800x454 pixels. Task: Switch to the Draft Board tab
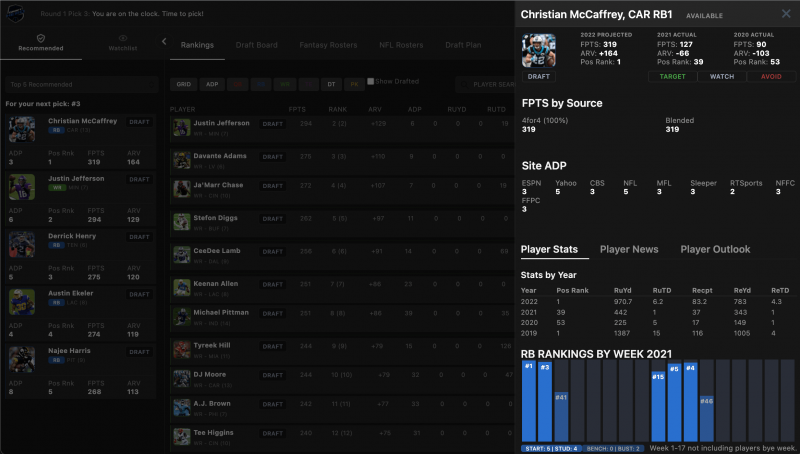(257, 45)
